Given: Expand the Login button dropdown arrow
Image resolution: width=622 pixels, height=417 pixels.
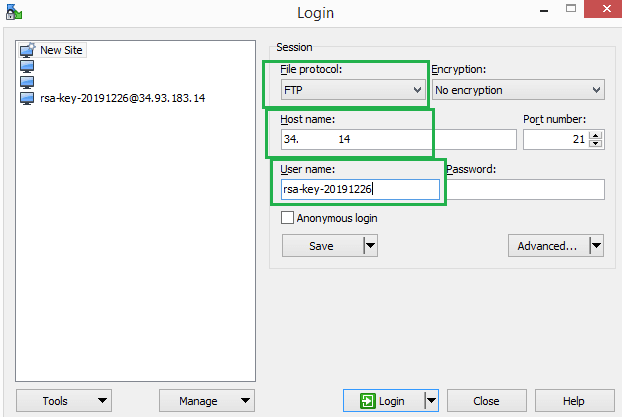Looking at the screenshot, I should click(x=431, y=401).
